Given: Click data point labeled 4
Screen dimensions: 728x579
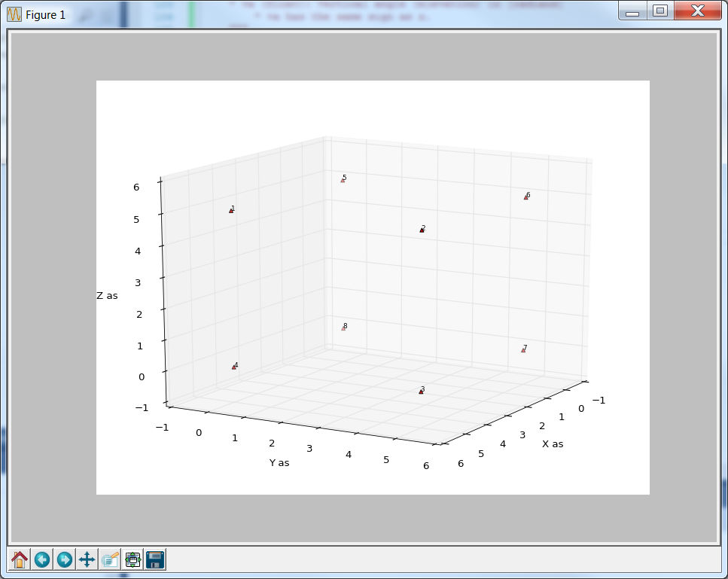Looking at the screenshot, I should click(x=234, y=367).
